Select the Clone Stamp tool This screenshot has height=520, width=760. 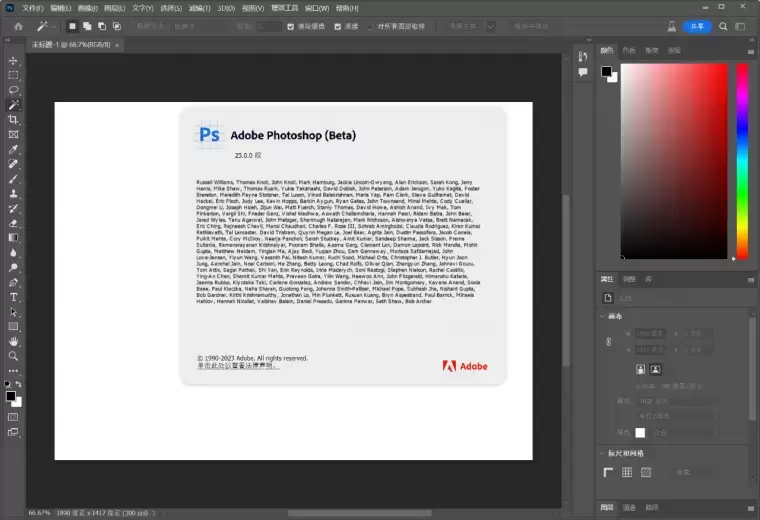tap(13, 194)
